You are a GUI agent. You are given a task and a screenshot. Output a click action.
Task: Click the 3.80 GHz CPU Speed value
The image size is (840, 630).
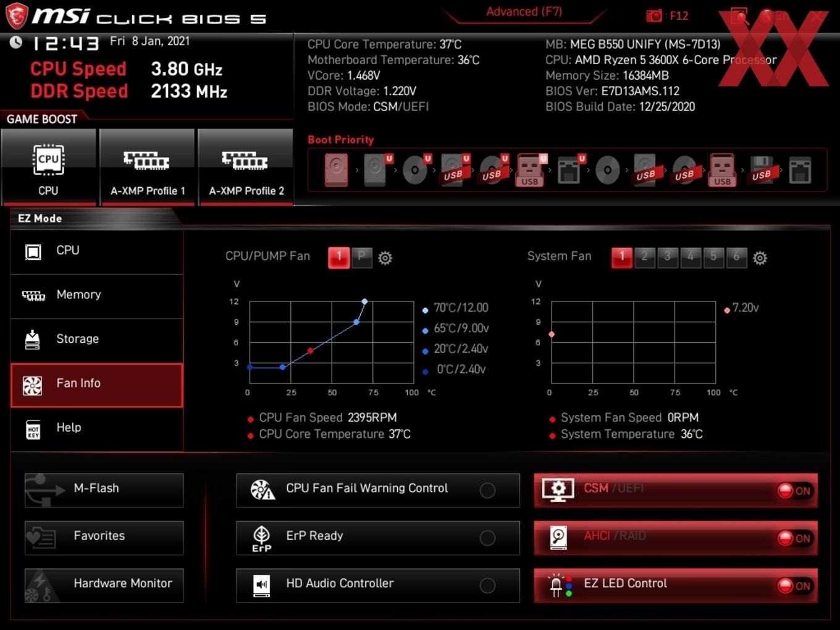click(x=187, y=69)
